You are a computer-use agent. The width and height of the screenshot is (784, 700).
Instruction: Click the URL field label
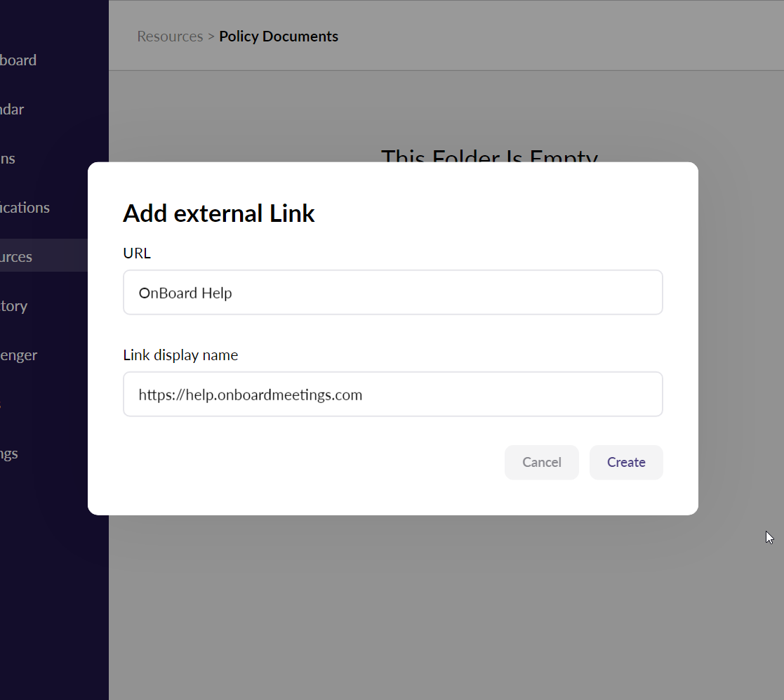[137, 253]
